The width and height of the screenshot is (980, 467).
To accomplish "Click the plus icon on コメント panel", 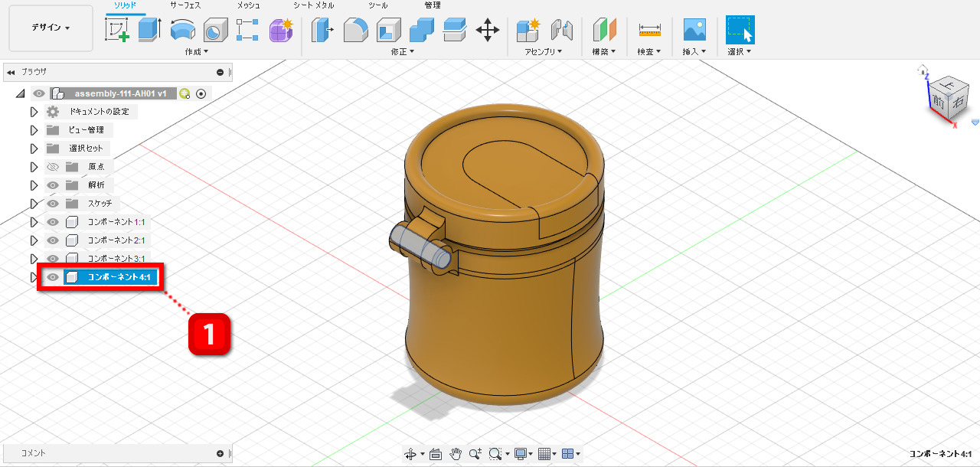I will click(x=220, y=453).
